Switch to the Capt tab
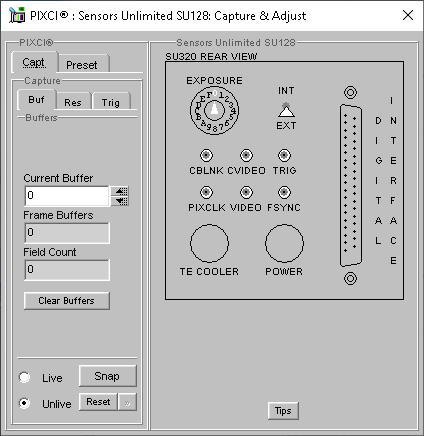This screenshot has width=424, height=436. point(34,62)
